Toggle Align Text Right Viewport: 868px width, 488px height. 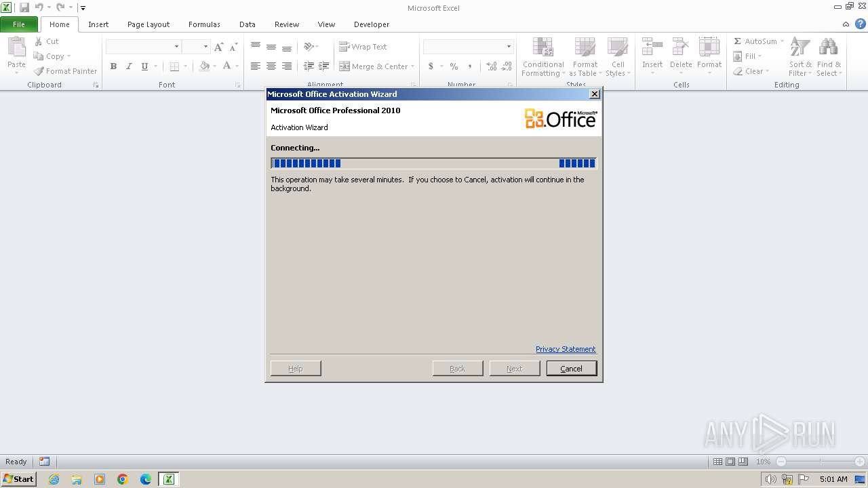287,66
